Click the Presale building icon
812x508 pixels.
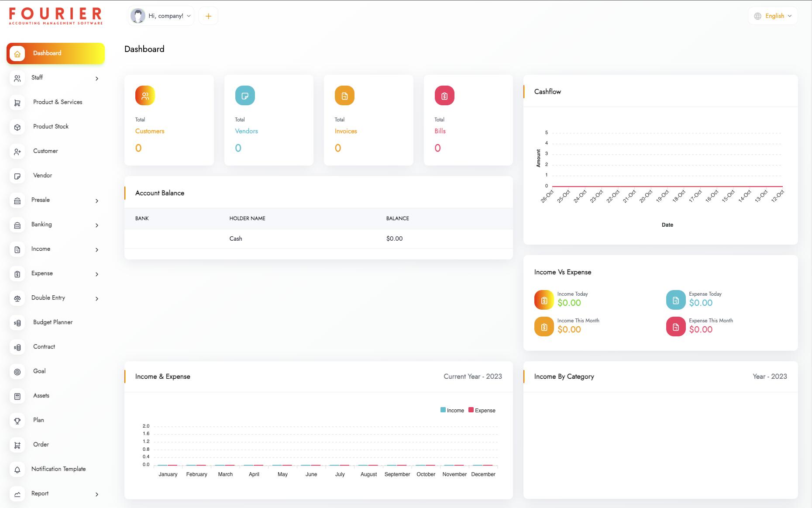pos(17,200)
